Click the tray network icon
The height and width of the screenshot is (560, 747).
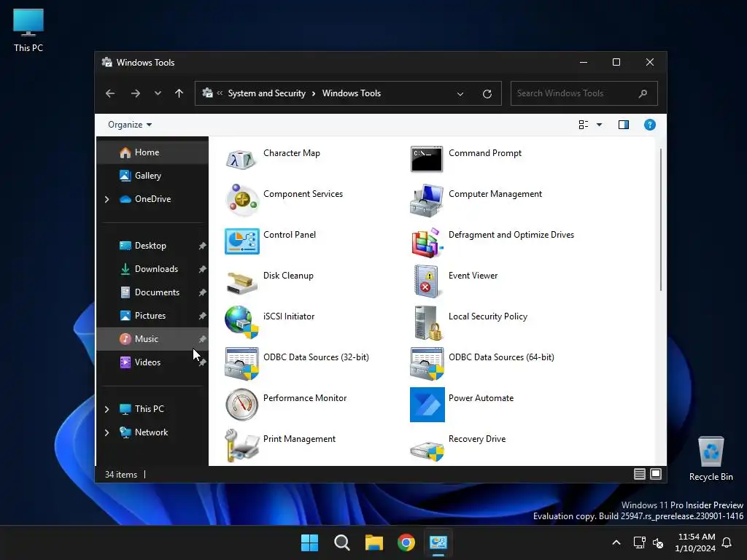[x=639, y=542]
